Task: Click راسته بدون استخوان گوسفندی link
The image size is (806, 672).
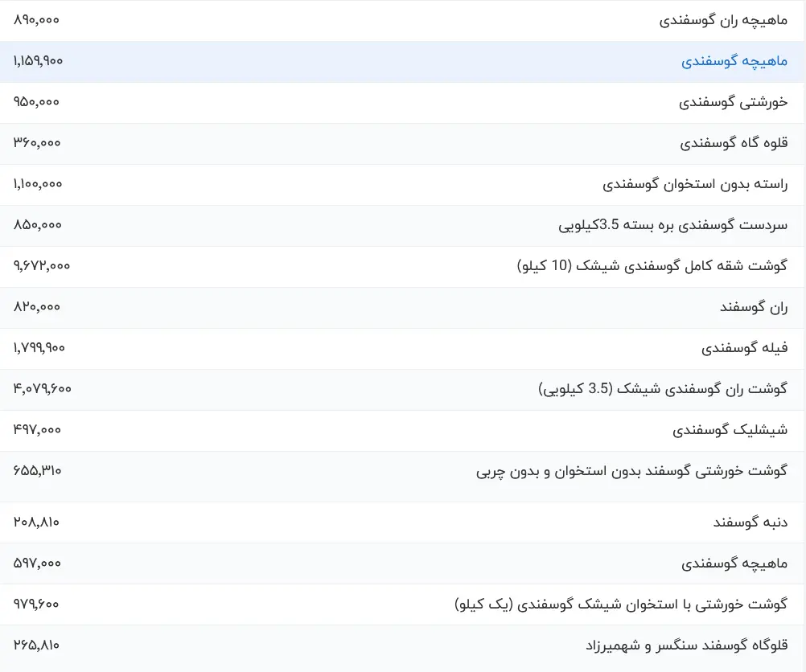Action: 695,184
